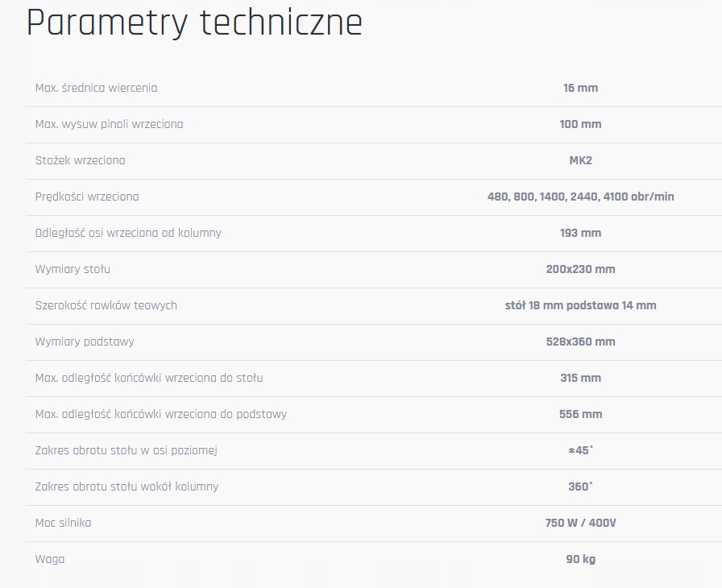The width and height of the screenshot is (722, 588).
Task: Click the 'Wymiary stołu' row label
Action: pos(73,269)
